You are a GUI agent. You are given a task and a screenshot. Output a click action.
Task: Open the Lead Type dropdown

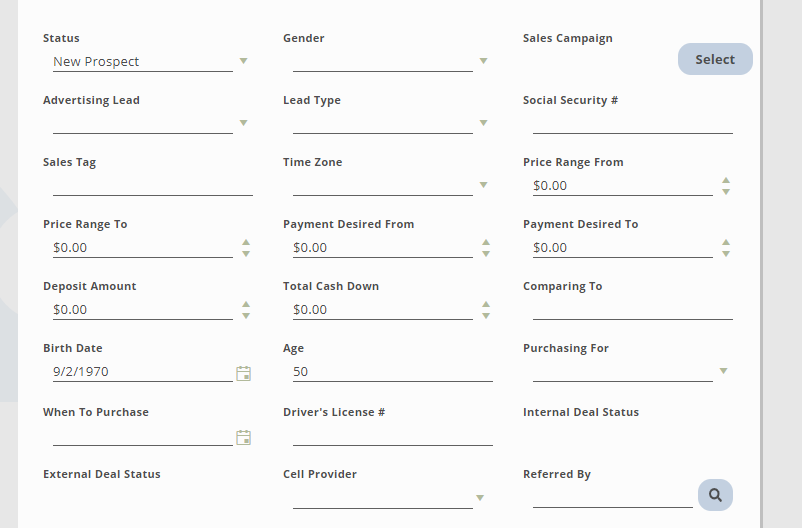483,123
